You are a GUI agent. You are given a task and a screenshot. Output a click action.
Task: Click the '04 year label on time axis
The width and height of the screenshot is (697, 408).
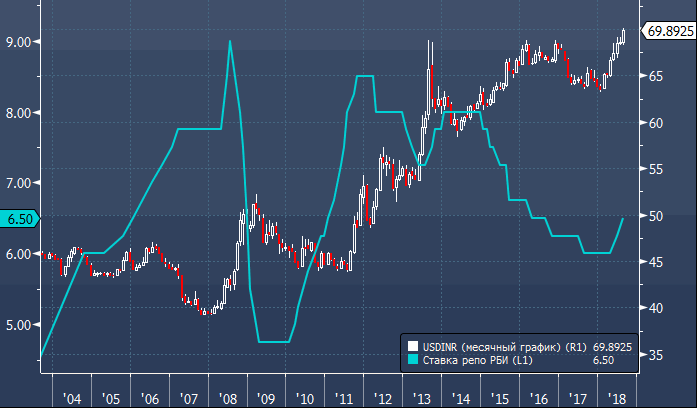click(x=72, y=397)
